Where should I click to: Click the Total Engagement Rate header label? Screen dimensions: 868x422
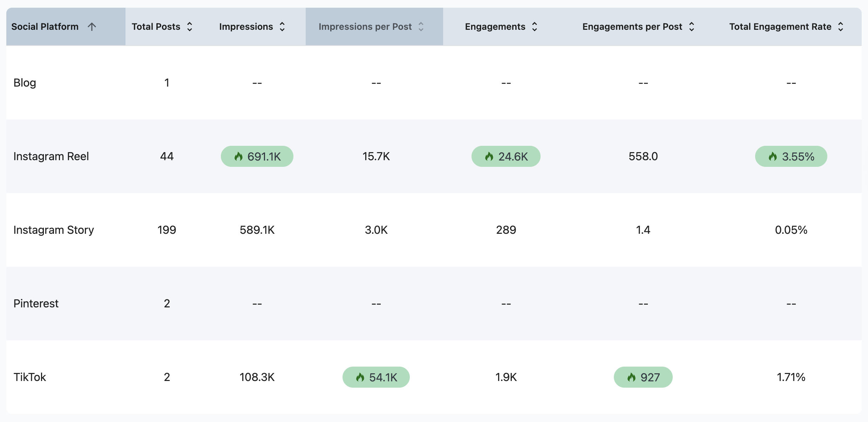click(780, 27)
